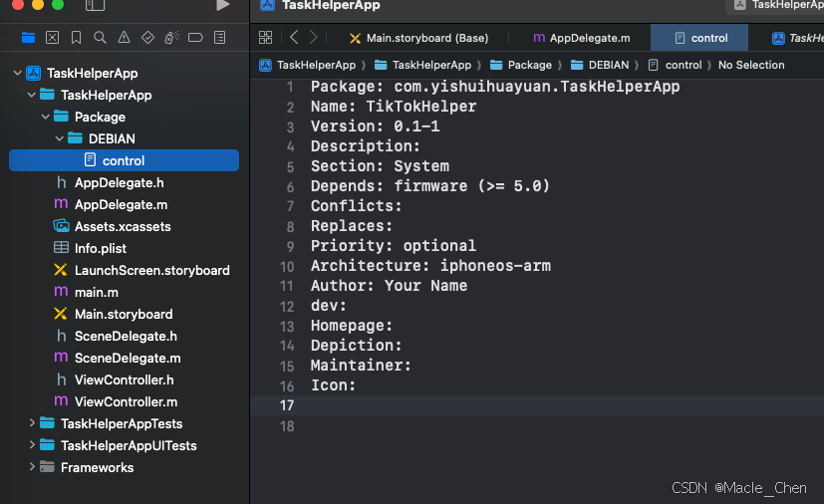The height and width of the screenshot is (504, 824).
Task: Click the 'Architecture: iphoneos-arm' line
Action: [x=430, y=266]
